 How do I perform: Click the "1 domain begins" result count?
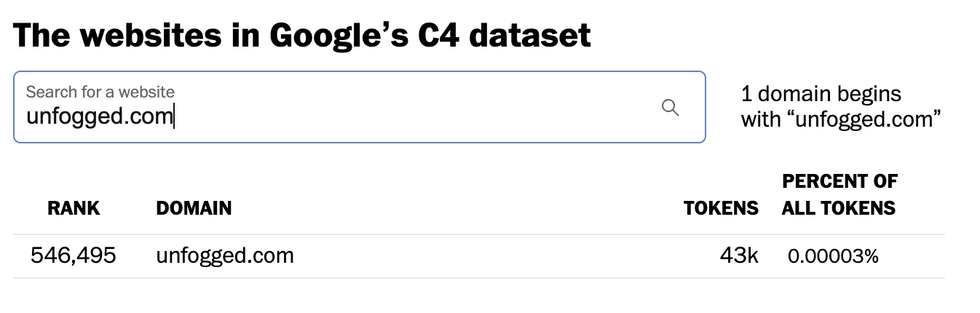821,94
